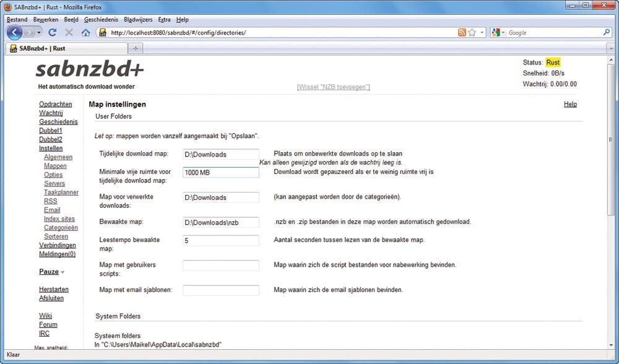Click the Tijdelijke download map field
The image size is (619, 364).
(221, 154)
